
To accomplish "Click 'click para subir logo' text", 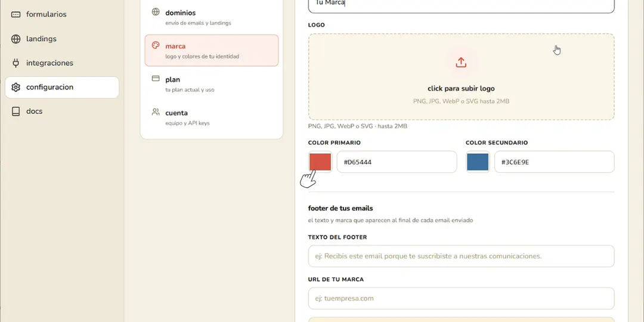I will [x=461, y=88].
